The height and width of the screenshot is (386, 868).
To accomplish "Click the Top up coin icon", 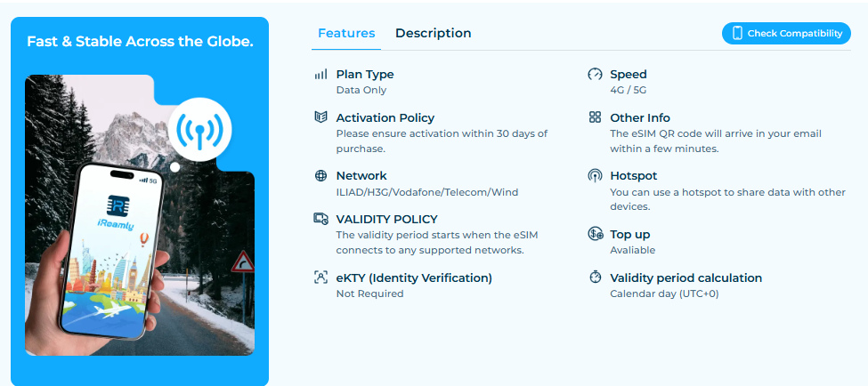I will click(x=595, y=235).
